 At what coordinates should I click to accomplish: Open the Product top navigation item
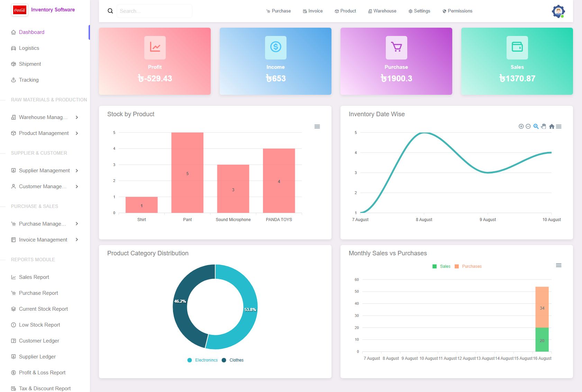tap(345, 11)
